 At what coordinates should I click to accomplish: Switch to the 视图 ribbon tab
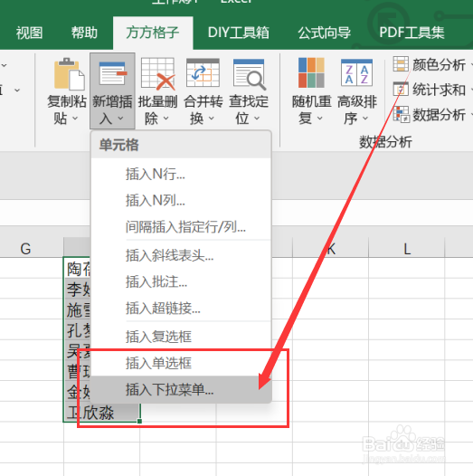pos(29,33)
